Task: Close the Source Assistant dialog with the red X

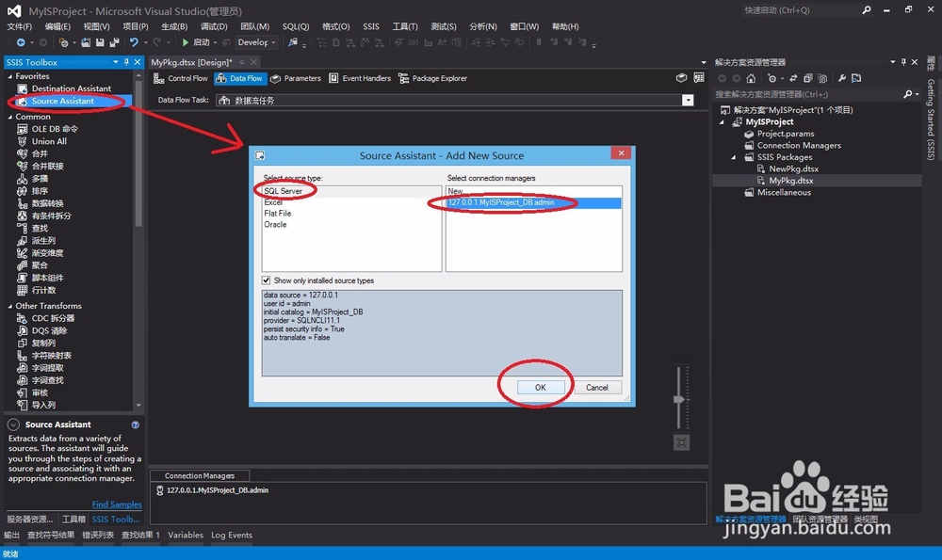Action: (x=621, y=153)
